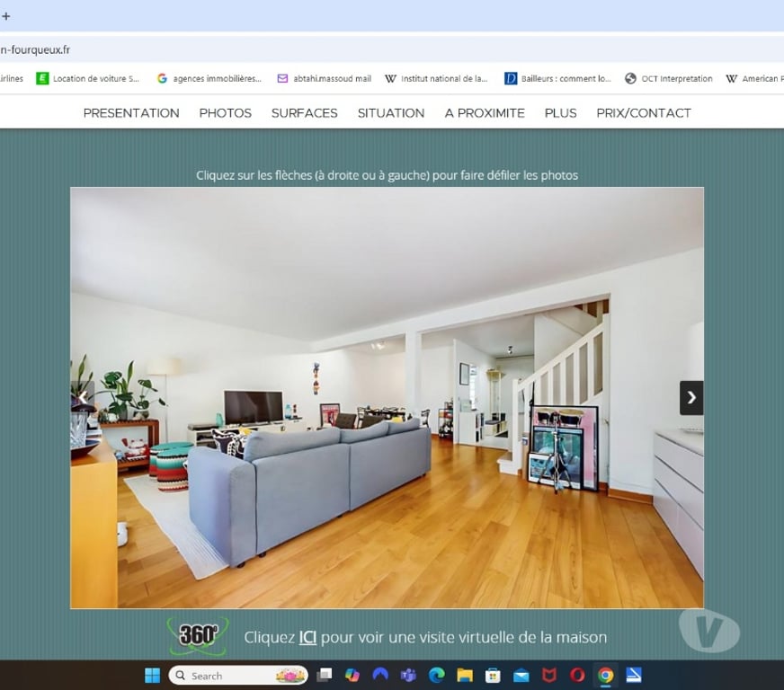Click the ICI virtual tour link

(307, 637)
